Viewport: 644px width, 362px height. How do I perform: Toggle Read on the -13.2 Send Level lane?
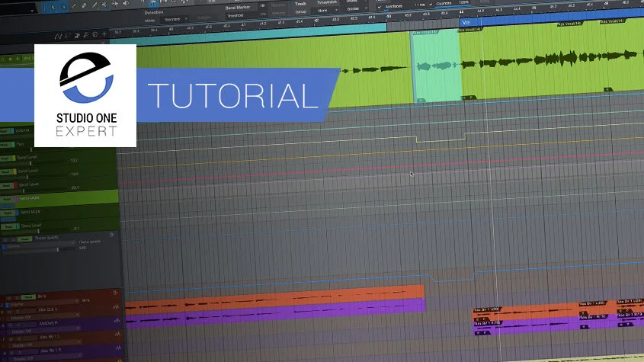pyautogui.click(x=6, y=159)
